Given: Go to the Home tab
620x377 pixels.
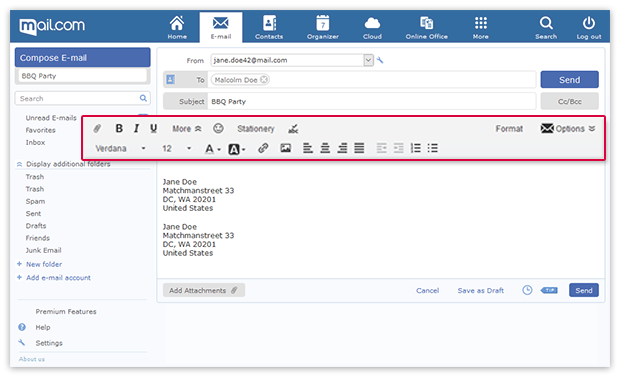Looking at the screenshot, I should coord(177,27).
